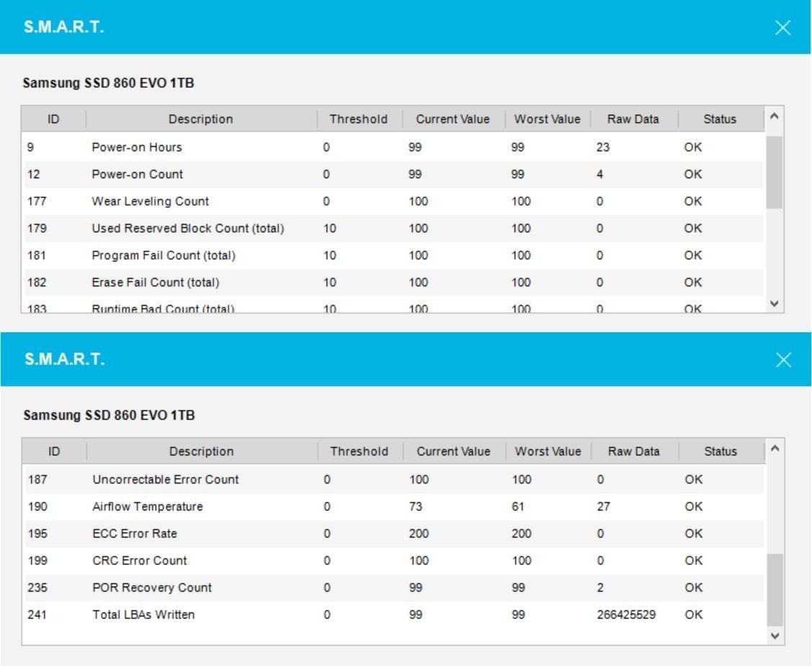
Task: Click Threshold header in lower table
Action: (360, 452)
